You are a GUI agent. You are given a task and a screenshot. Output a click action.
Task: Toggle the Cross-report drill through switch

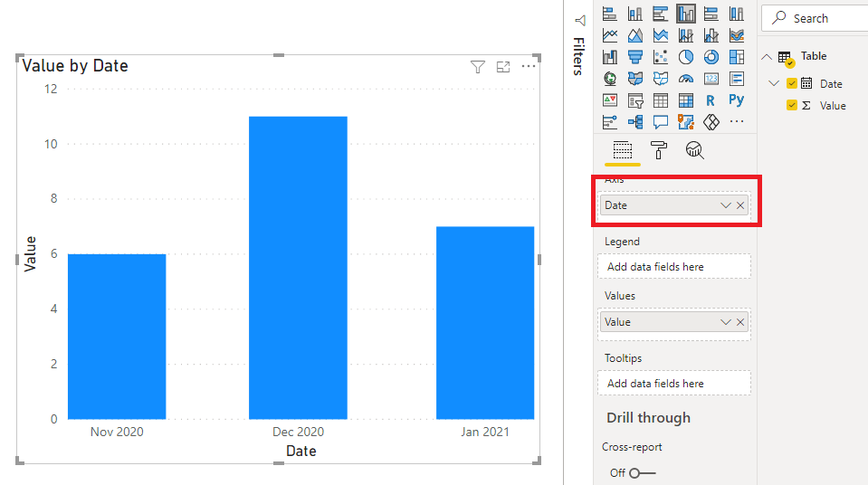point(642,473)
